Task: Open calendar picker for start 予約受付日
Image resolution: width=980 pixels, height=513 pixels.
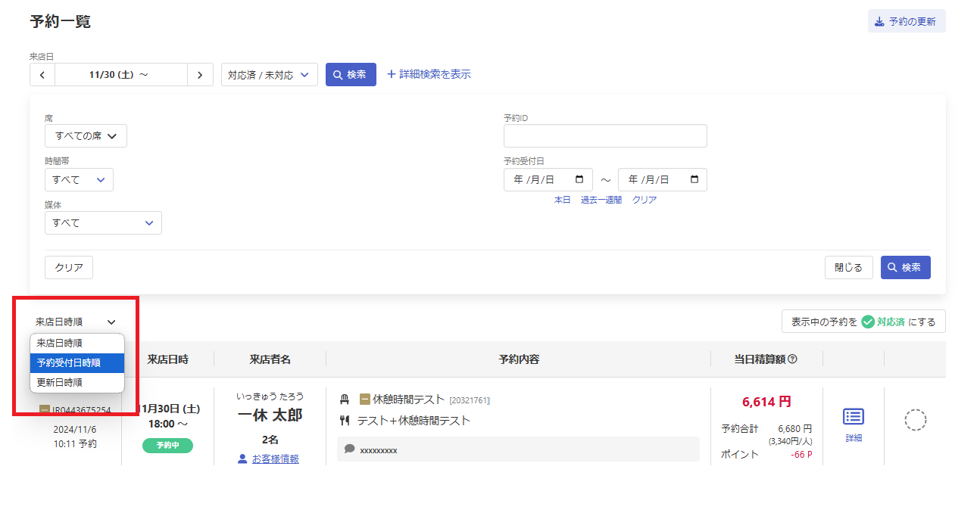Action: 579,180
